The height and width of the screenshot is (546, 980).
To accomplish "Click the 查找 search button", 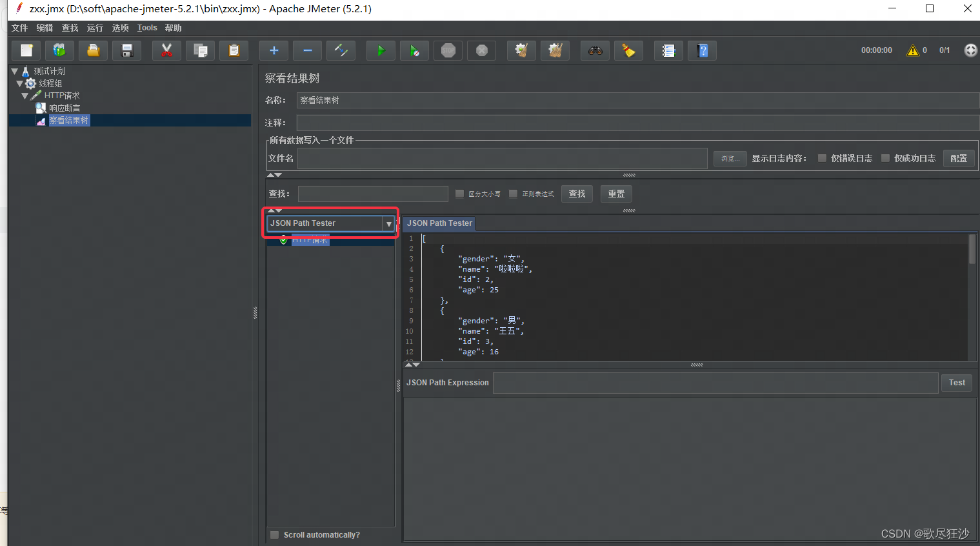I will click(577, 194).
